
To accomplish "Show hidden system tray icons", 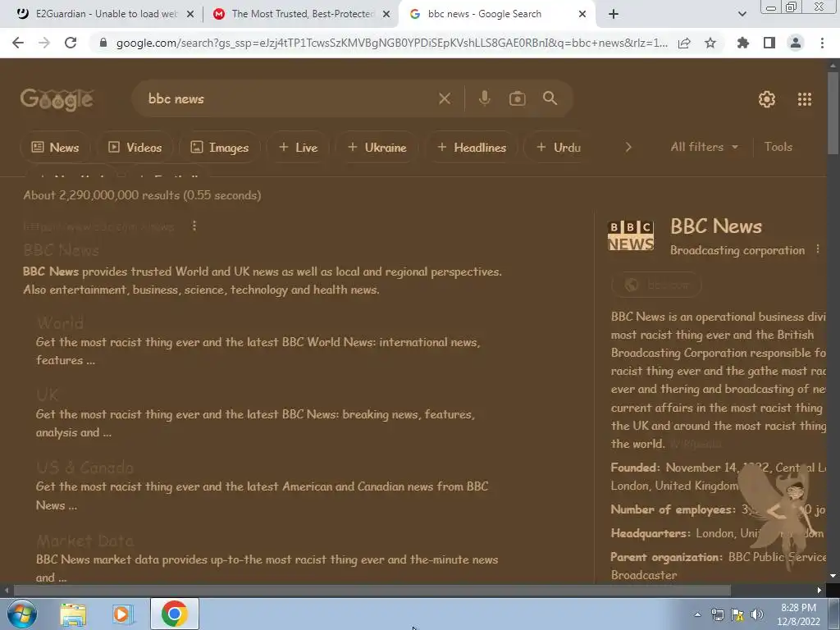I will [x=697, y=614].
